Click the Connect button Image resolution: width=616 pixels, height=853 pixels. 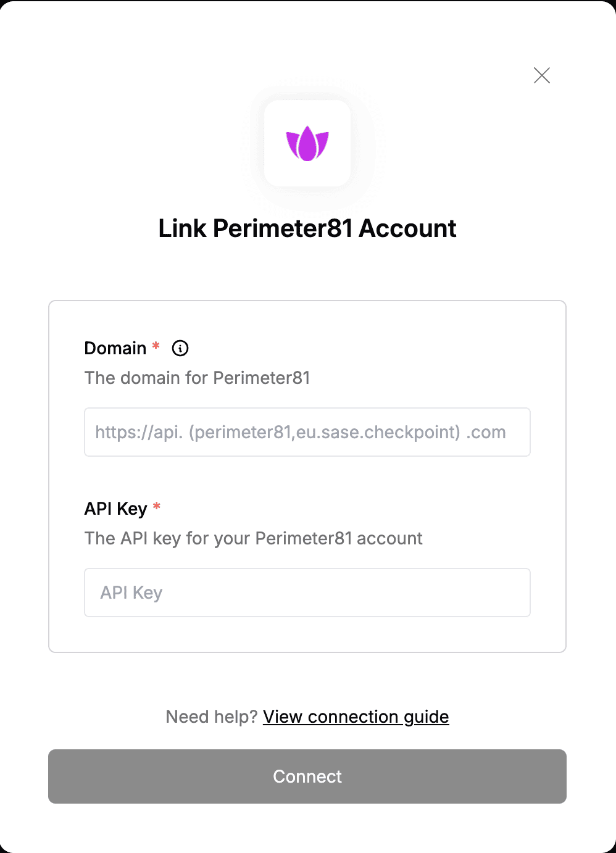click(307, 776)
